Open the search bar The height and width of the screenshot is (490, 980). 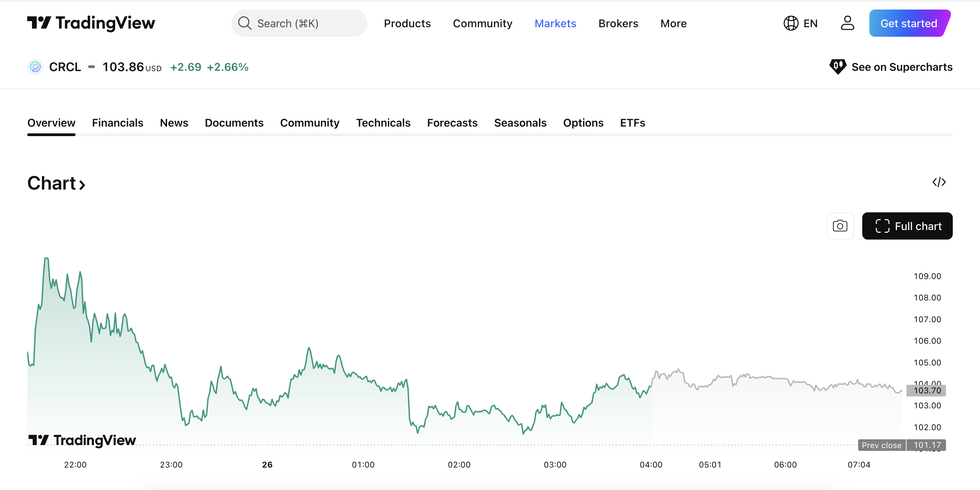(299, 23)
